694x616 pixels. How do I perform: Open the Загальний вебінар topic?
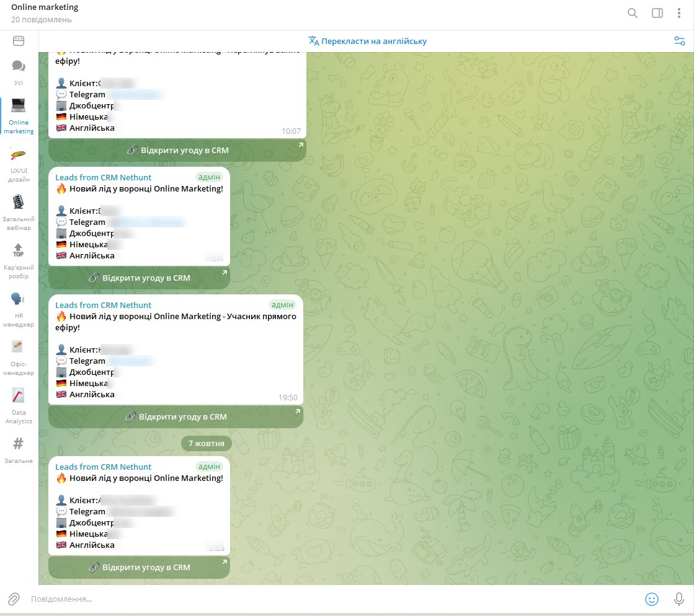19,213
